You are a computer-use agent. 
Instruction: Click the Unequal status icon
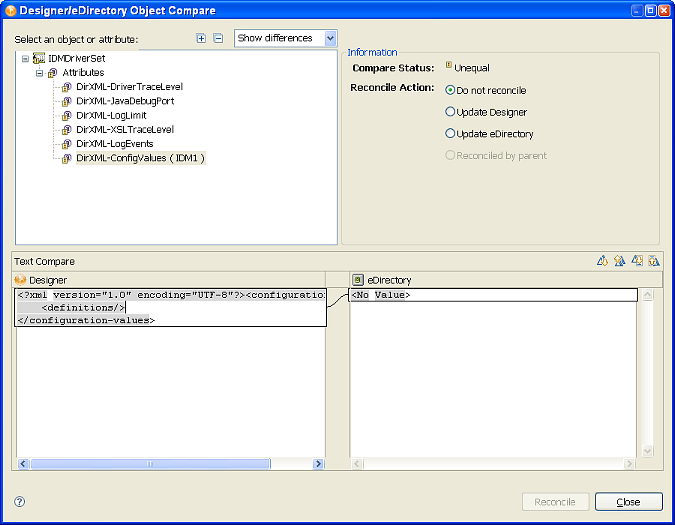click(449, 65)
